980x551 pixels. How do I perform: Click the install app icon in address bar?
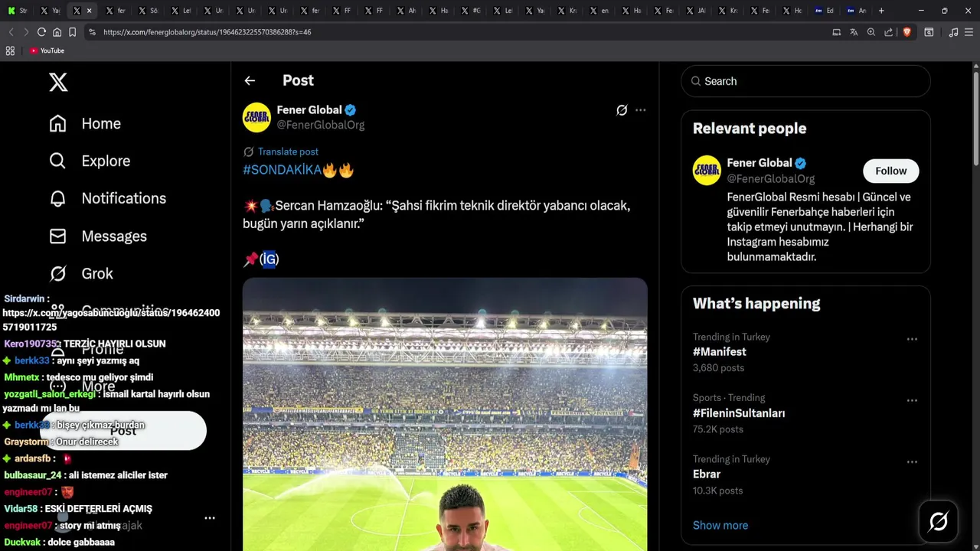coord(836,32)
